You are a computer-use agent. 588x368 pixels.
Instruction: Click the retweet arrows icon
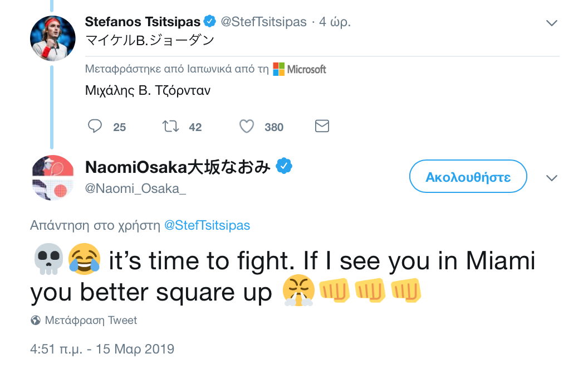pyautogui.click(x=170, y=127)
